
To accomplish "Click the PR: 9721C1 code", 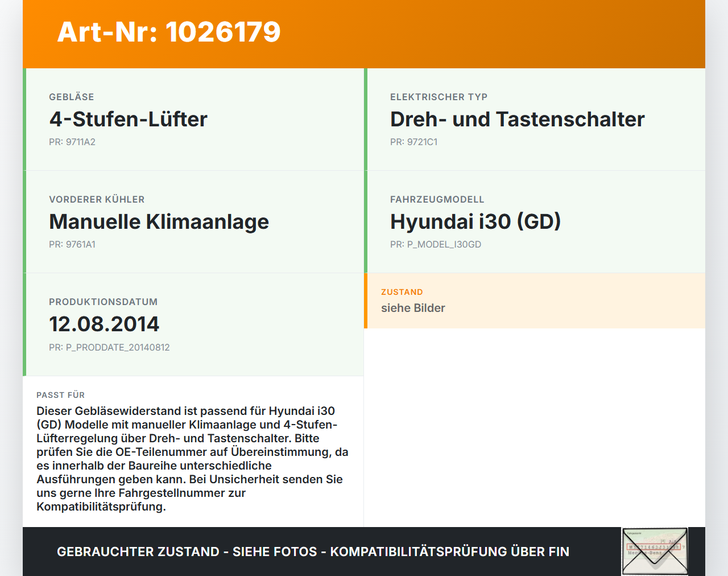I will (413, 142).
